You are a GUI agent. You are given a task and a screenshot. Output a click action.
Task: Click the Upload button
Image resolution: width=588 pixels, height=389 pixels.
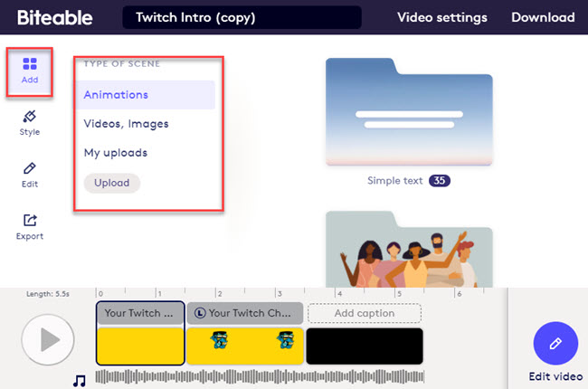(112, 183)
